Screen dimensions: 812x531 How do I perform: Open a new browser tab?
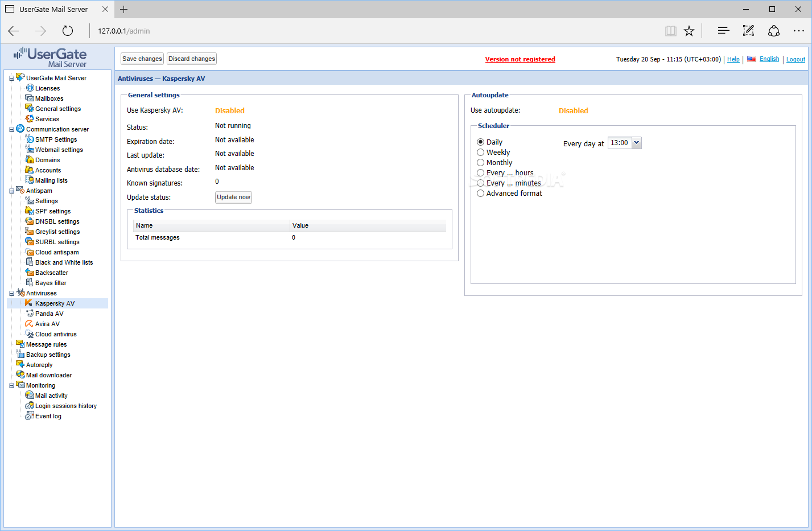click(123, 9)
